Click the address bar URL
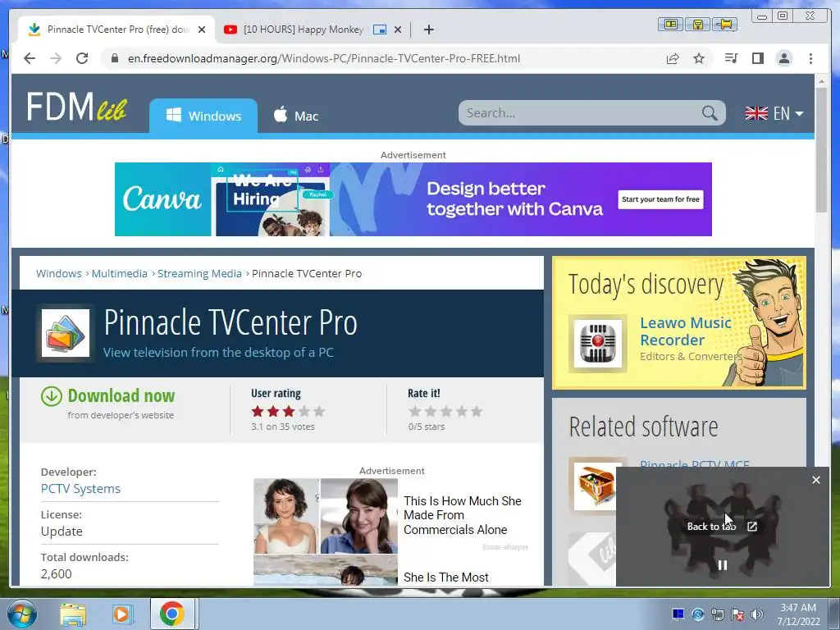The image size is (840, 630). pyautogui.click(x=323, y=58)
